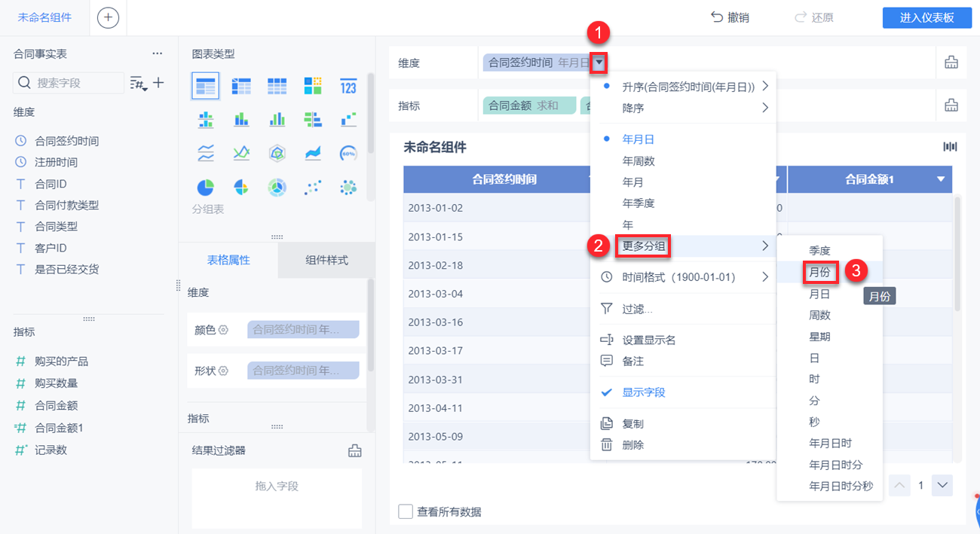Select the 注册时间 dimension field

[57, 162]
